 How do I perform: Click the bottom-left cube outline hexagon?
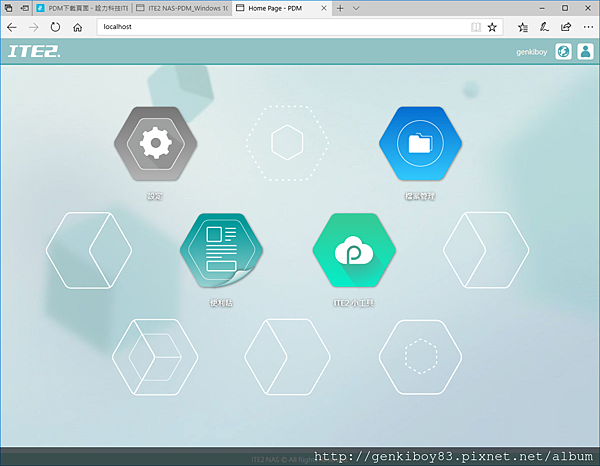[x=155, y=357]
